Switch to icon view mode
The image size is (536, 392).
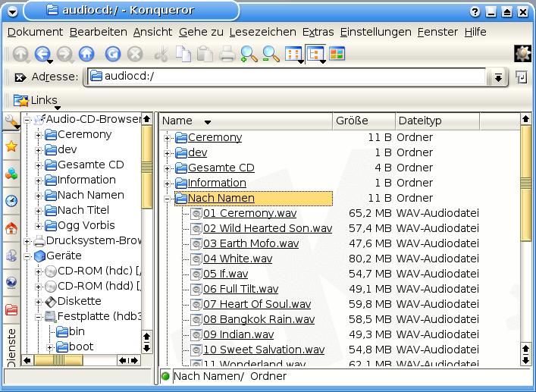(293, 54)
